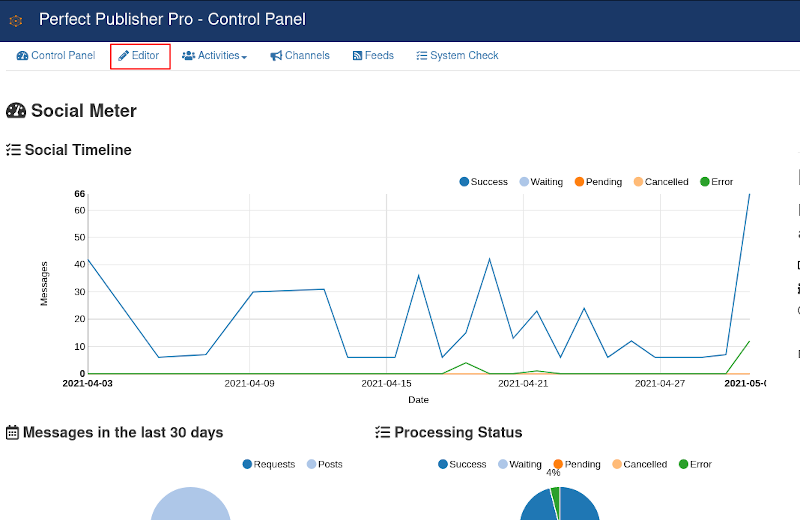Click the 2021-04-21 axis date label
The height and width of the screenshot is (520, 800).
point(523,383)
